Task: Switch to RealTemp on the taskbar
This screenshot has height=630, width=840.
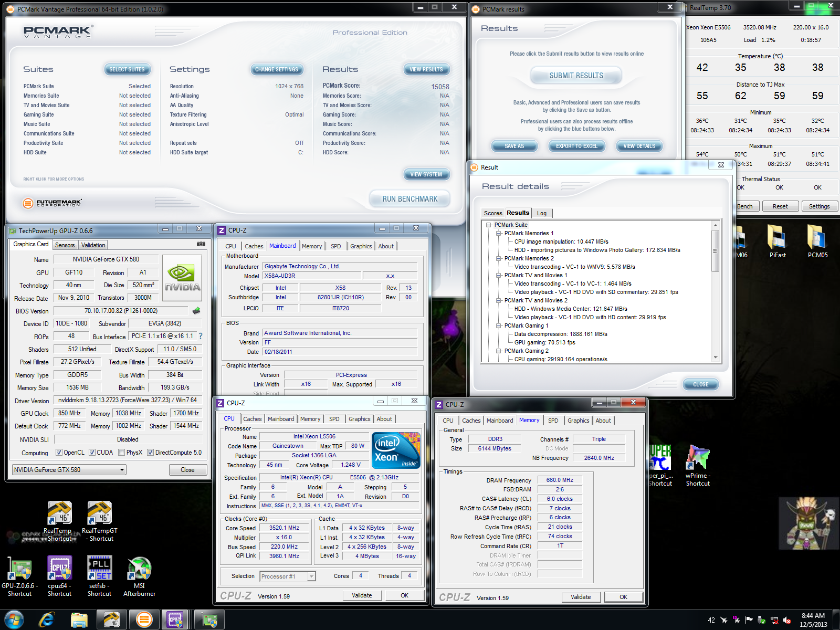Action: pyautogui.click(x=112, y=620)
